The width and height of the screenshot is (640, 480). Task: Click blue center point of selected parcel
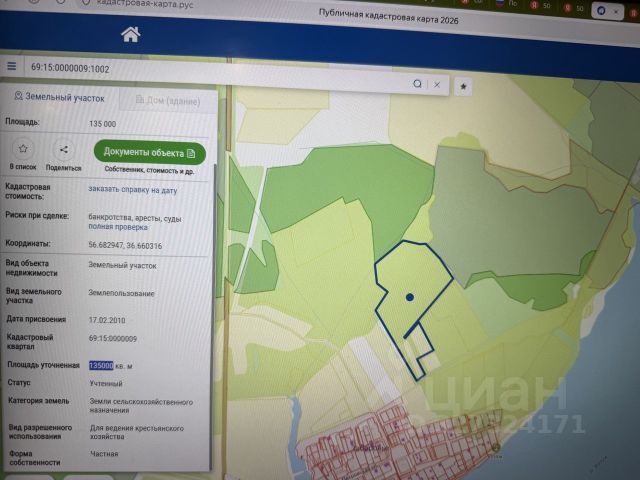pos(410,297)
